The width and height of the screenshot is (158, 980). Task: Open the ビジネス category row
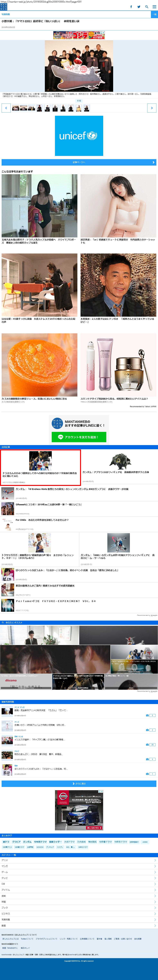(79, 913)
